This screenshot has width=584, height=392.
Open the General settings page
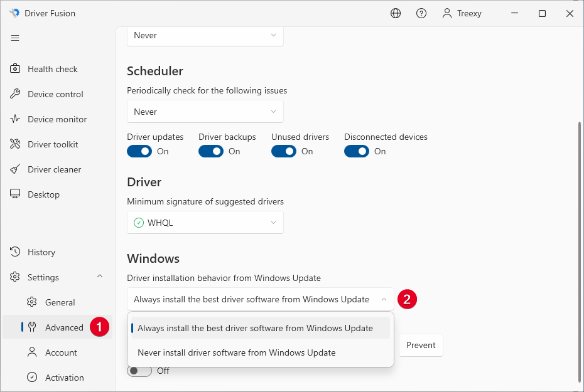[x=57, y=302]
